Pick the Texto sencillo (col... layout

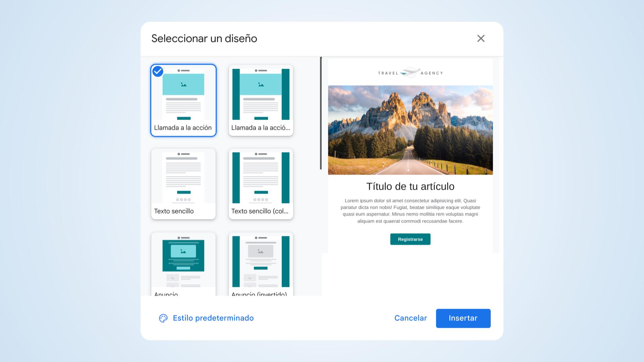(261, 184)
